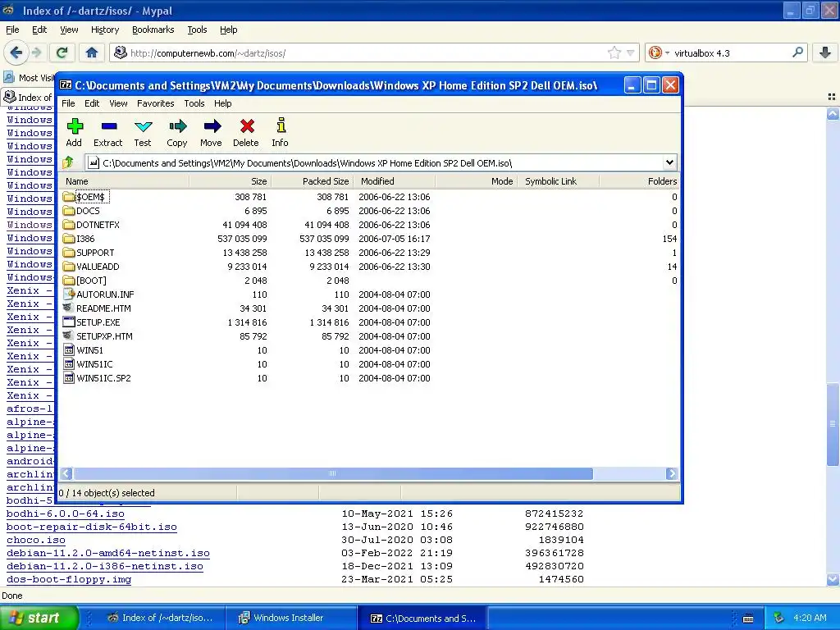The height and width of the screenshot is (630, 840).
Task: Open debian-11.2.0-amd64-netinst.iso link
Action: tap(108, 553)
